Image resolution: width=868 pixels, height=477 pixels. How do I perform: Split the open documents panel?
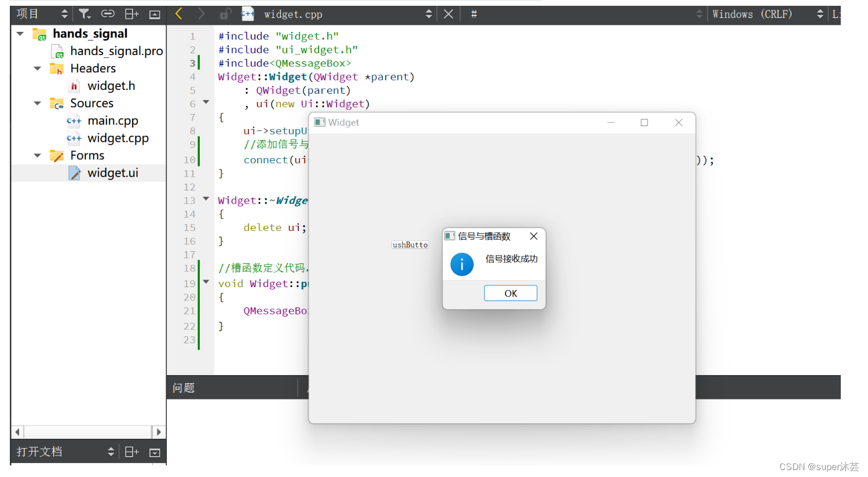[132, 452]
